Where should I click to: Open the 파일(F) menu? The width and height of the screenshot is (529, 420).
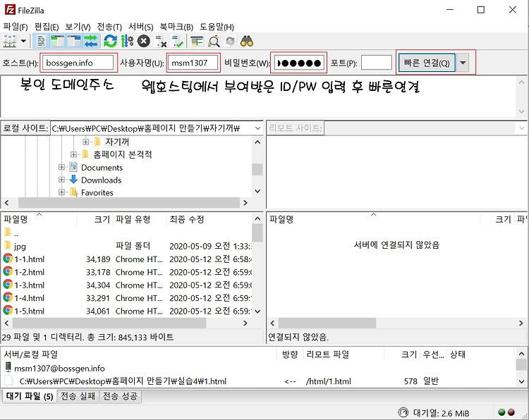pyautogui.click(x=16, y=26)
